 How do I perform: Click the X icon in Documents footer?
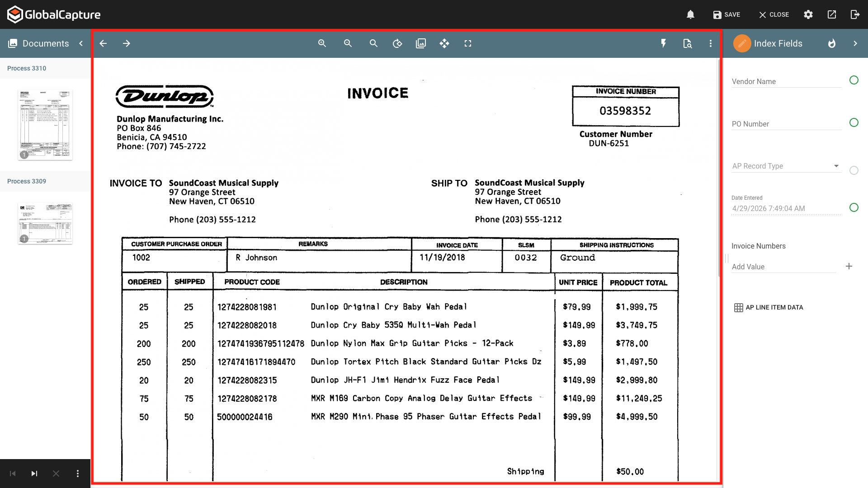[56, 474]
